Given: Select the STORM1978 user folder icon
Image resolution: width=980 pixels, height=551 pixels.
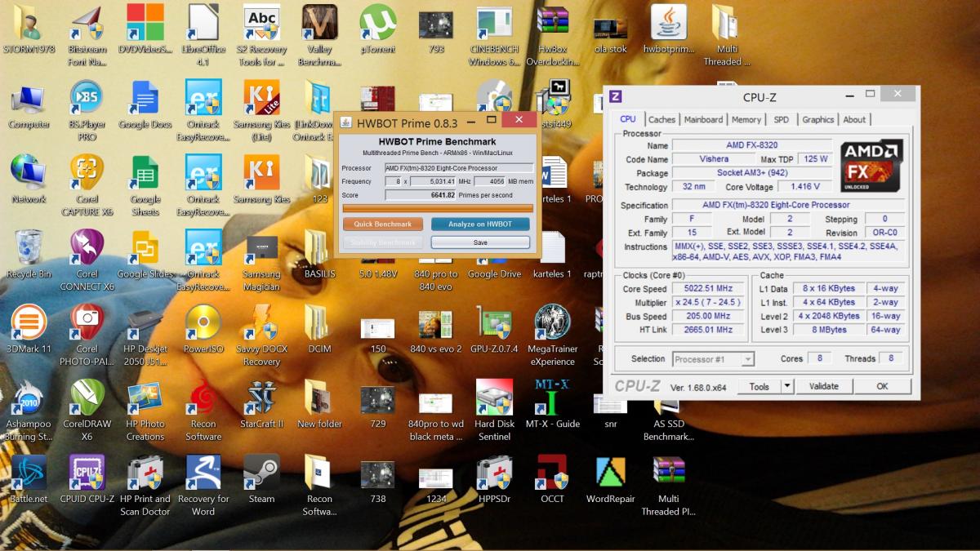Looking at the screenshot, I should [29, 30].
